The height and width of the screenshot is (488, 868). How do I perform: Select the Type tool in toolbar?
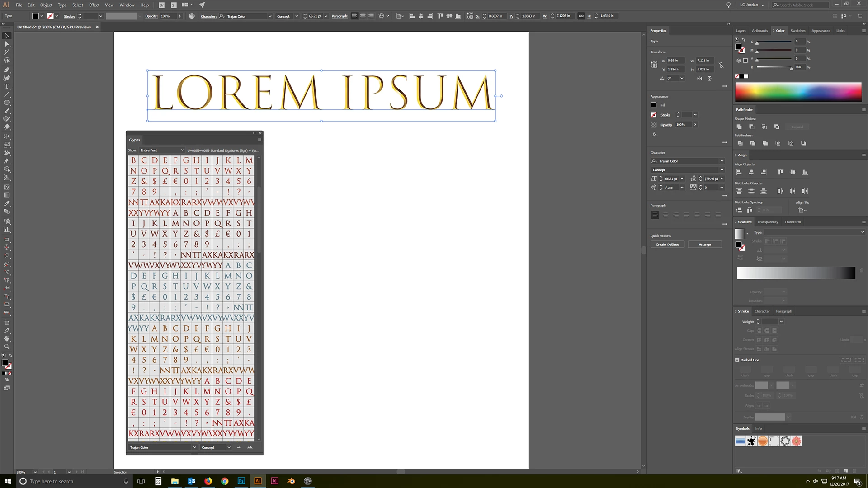7,86
